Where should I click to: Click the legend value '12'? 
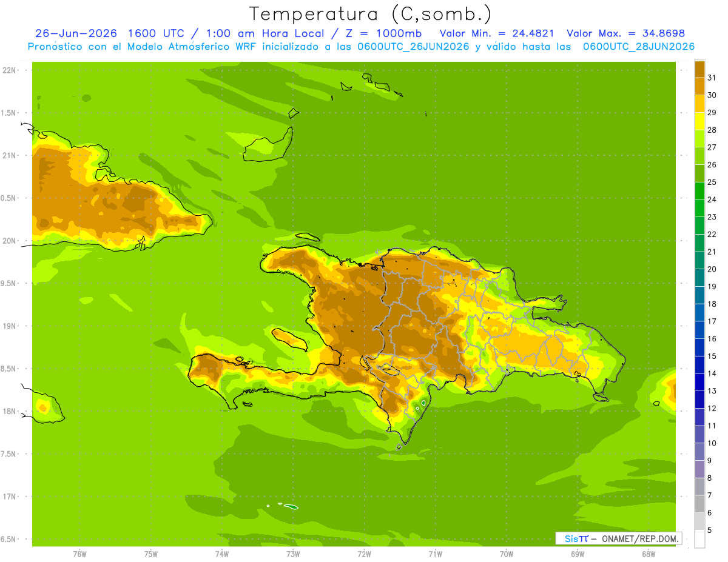pyautogui.click(x=712, y=409)
